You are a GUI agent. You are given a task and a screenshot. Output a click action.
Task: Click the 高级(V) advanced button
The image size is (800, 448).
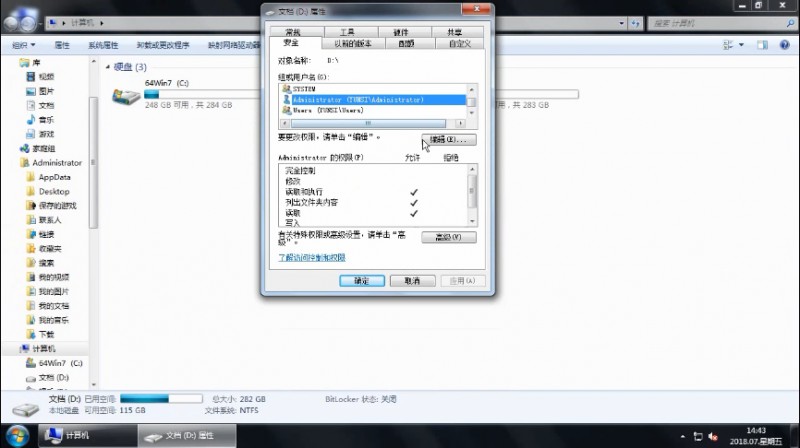coord(449,237)
